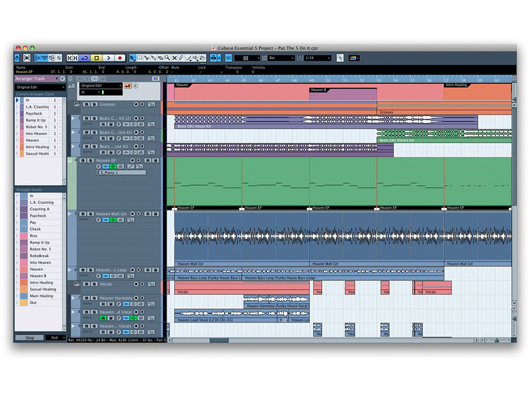Open the Edit Channel Settings on Heaven Wah Gtr
Screen dimensions: 530x398
point(98,220)
